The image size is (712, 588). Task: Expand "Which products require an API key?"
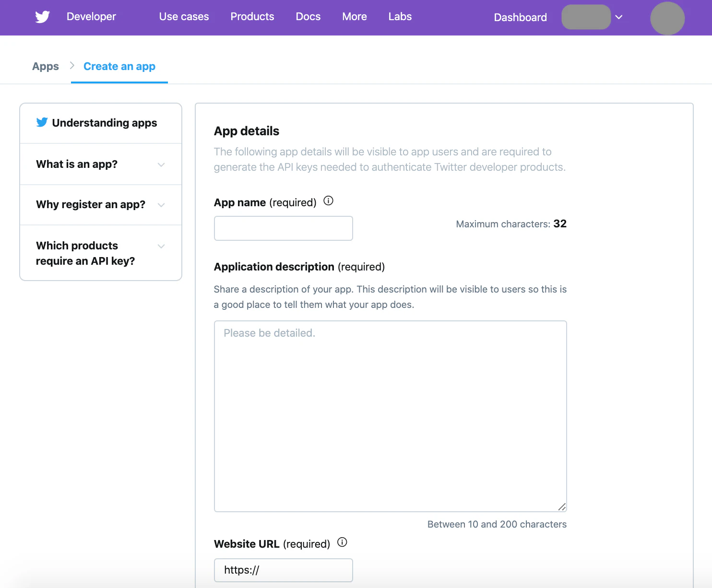click(101, 253)
